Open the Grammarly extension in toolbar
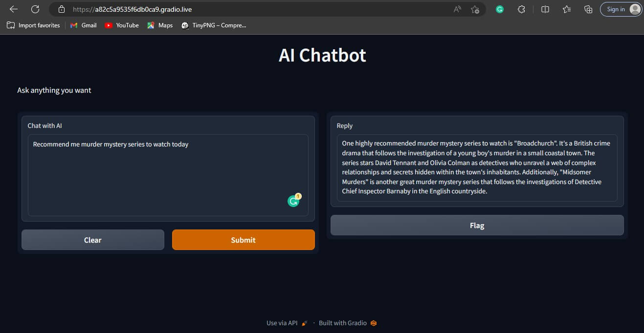 [499, 9]
